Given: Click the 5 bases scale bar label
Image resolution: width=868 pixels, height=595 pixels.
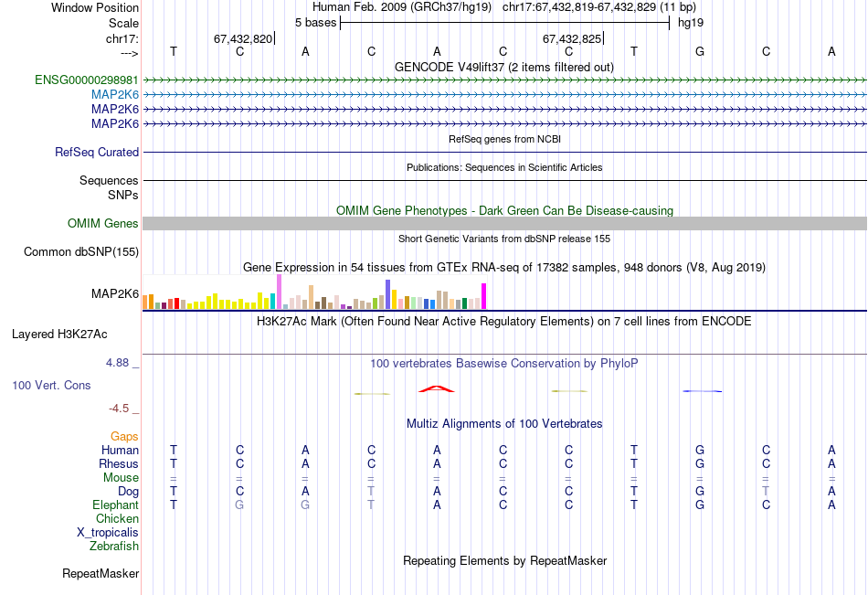Looking at the screenshot, I should pyautogui.click(x=315, y=23).
